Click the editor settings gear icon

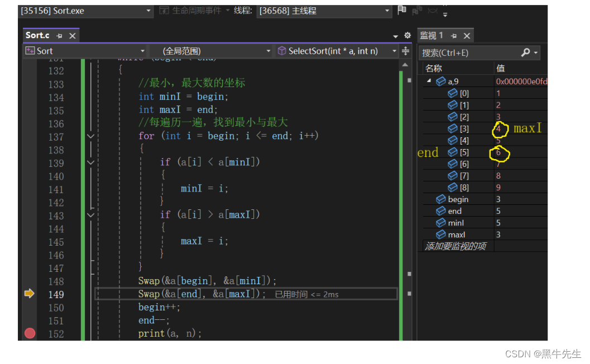coord(407,35)
